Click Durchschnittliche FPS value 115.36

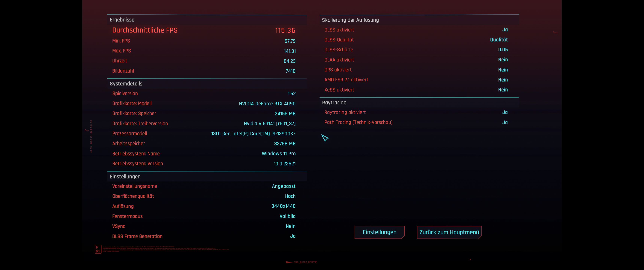point(285,31)
